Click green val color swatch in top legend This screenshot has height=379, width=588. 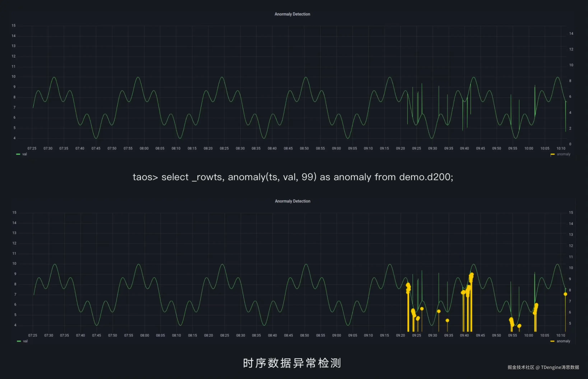[18, 154]
